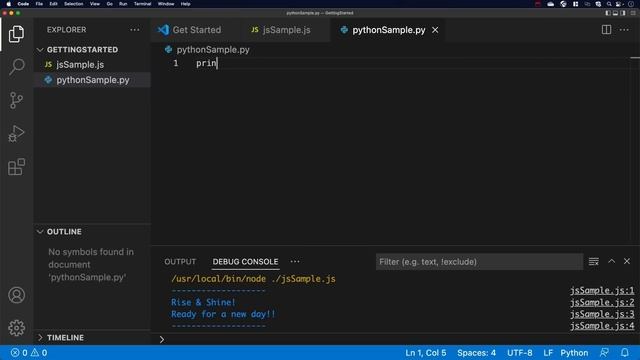640x360 pixels.
Task: Open the Terminal menu
Action: [142, 4]
